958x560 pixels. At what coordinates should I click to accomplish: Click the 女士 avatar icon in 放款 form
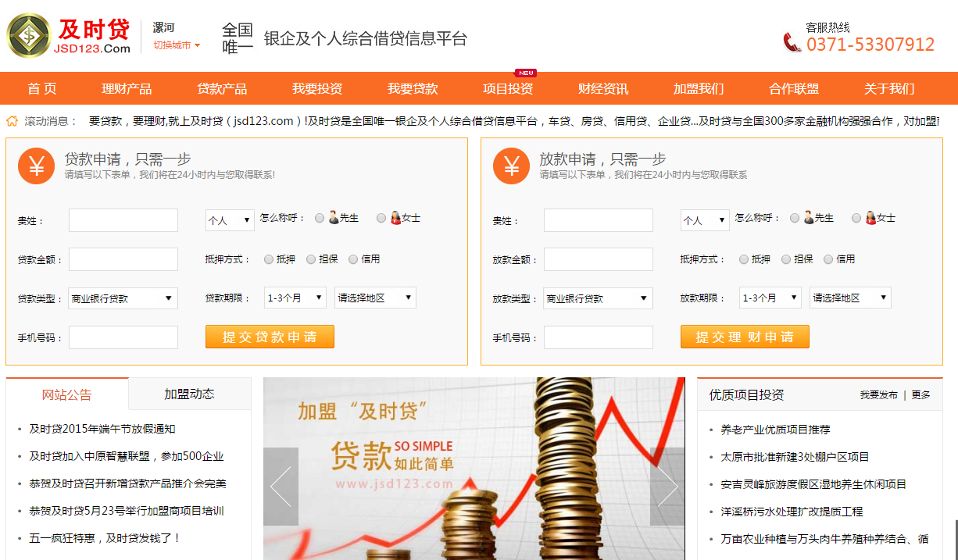tap(870, 218)
